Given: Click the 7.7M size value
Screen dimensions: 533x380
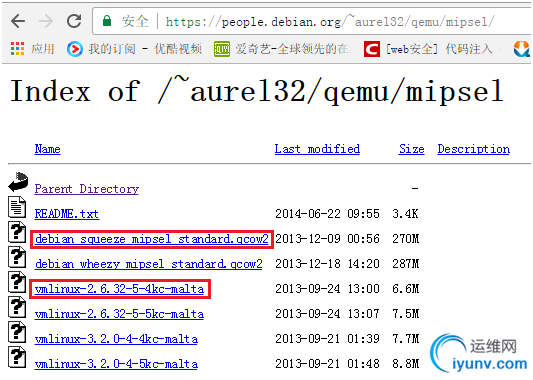Looking at the screenshot, I should 406,339.
